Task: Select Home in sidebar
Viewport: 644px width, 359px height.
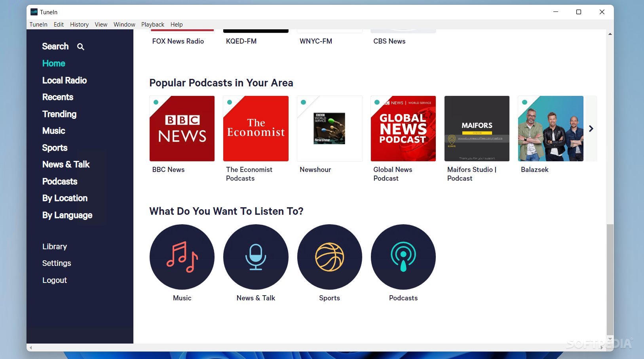Action: [x=54, y=63]
